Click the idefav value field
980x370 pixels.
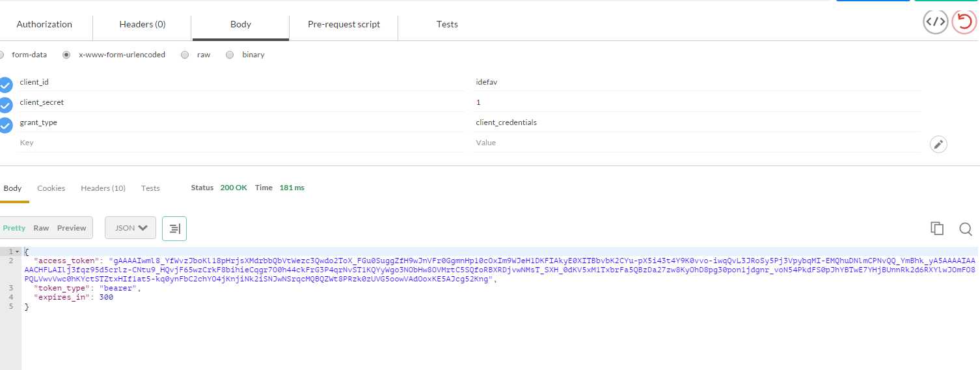[x=697, y=82]
